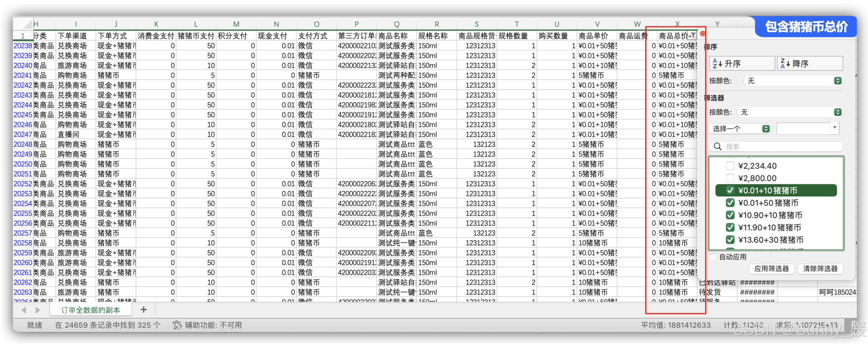Close the filter panel with red dot

[x=703, y=34]
